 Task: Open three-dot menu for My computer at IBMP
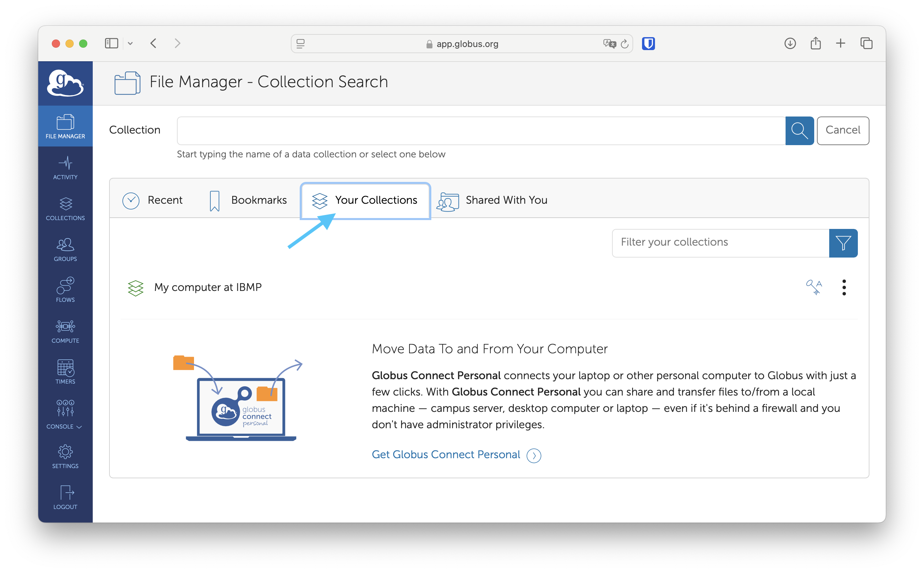pos(844,287)
